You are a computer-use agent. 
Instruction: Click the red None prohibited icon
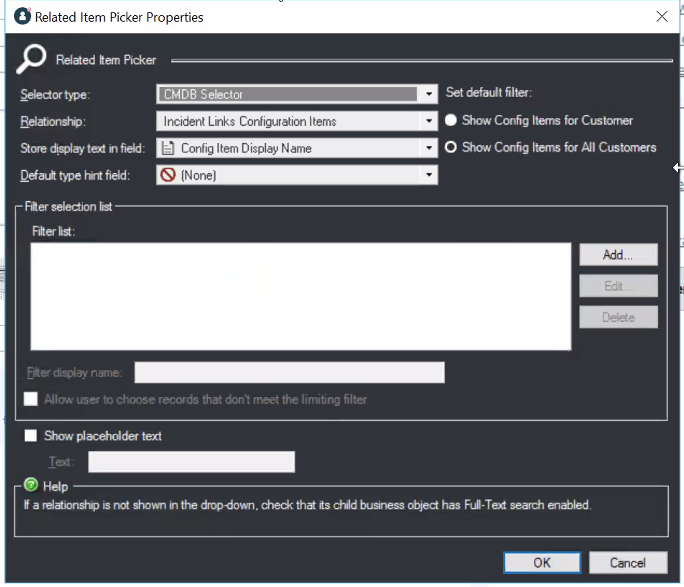tap(167, 175)
